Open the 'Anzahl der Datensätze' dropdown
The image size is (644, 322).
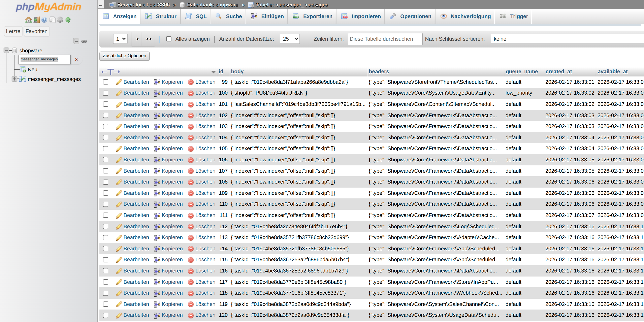290,39
